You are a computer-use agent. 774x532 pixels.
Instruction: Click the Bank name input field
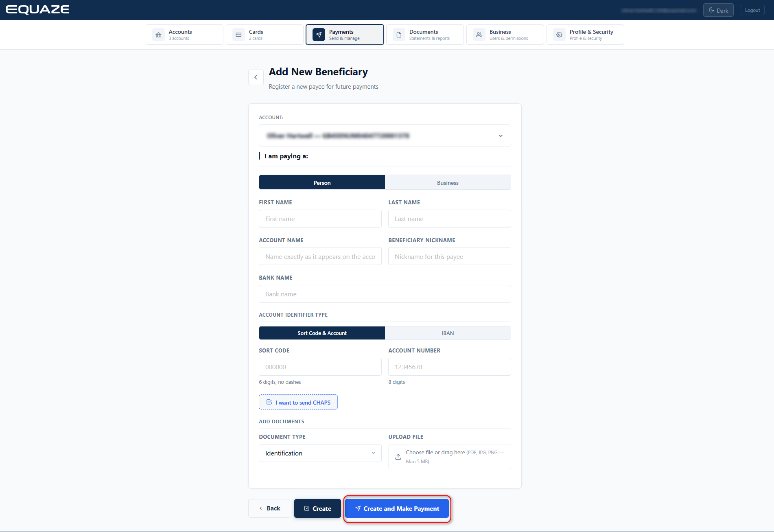[385, 294]
